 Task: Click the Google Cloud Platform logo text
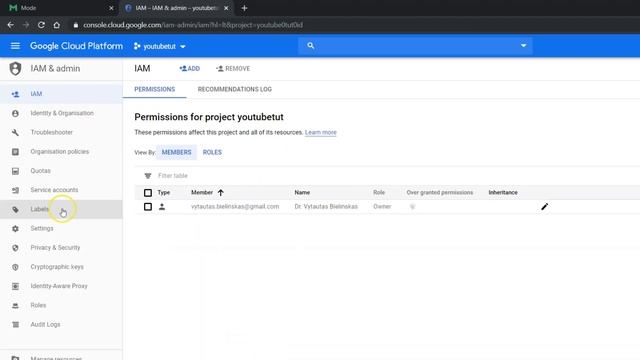click(x=76, y=46)
